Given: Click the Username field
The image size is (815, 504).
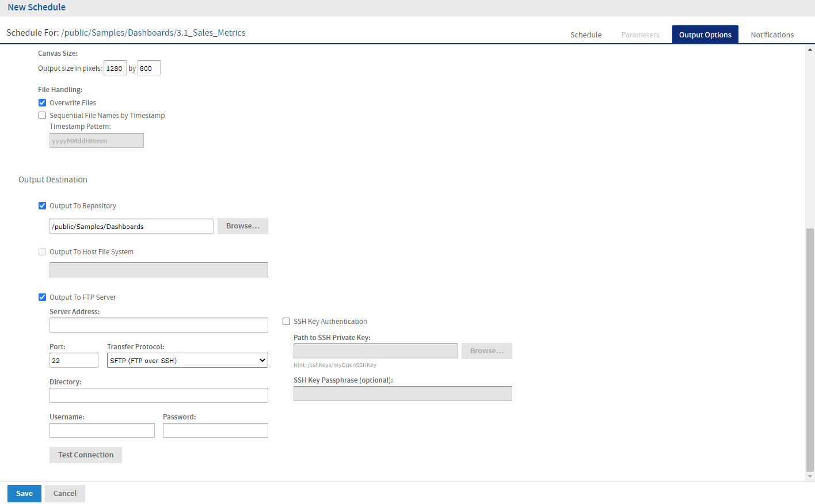Looking at the screenshot, I should 102,430.
